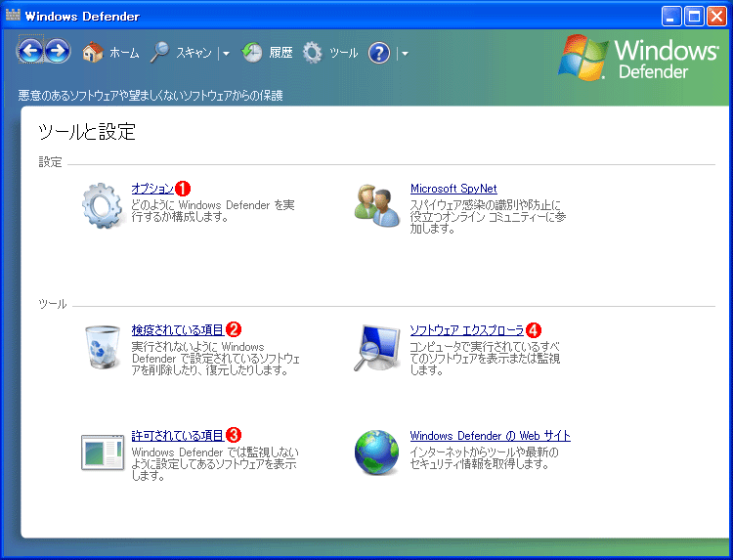Image resolution: width=733 pixels, height=560 pixels.
Task: Select the ツール toolbar label
Action: coord(344,53)
